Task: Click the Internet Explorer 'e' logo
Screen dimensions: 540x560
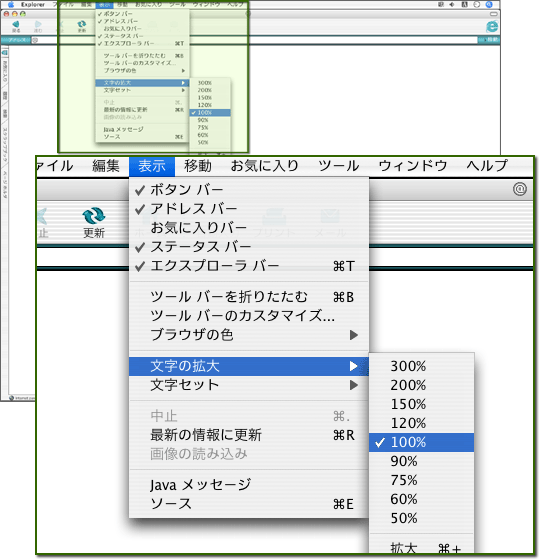Action: pos(492,26)
